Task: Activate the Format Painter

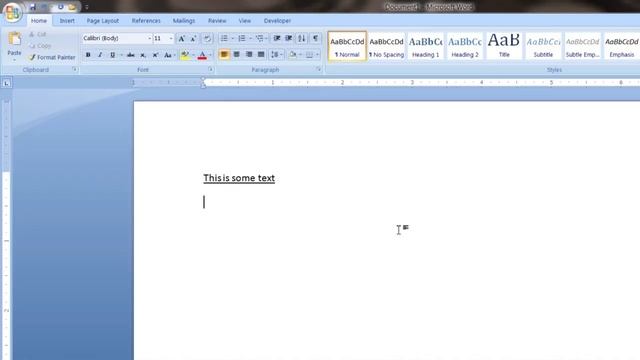Action: (x=52, y=58)
